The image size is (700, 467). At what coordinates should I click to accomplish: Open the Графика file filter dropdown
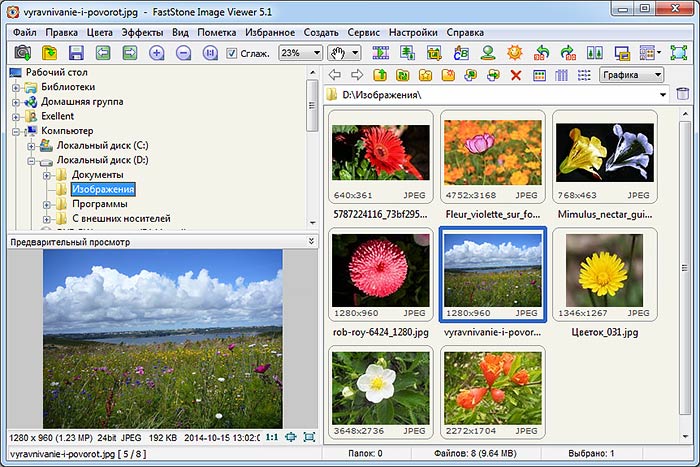click(x=631, y=75)
